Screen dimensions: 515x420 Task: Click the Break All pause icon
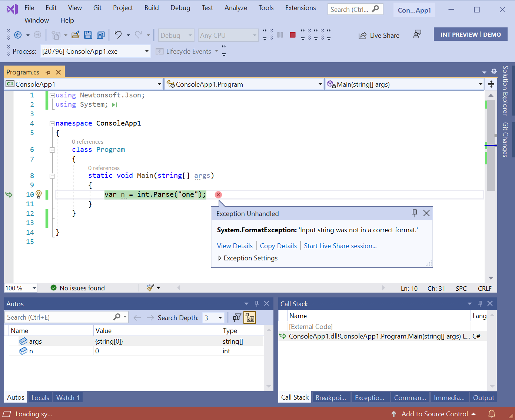[x=280, y=35]
